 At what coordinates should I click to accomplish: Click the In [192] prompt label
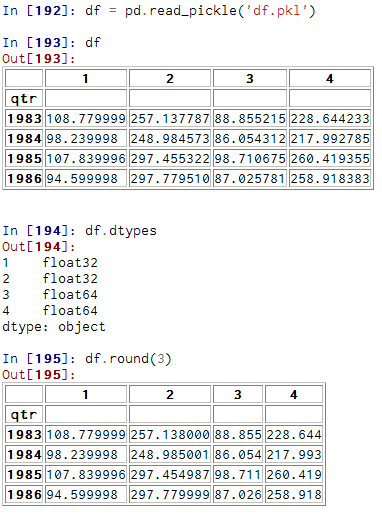(x=39, y=11)
